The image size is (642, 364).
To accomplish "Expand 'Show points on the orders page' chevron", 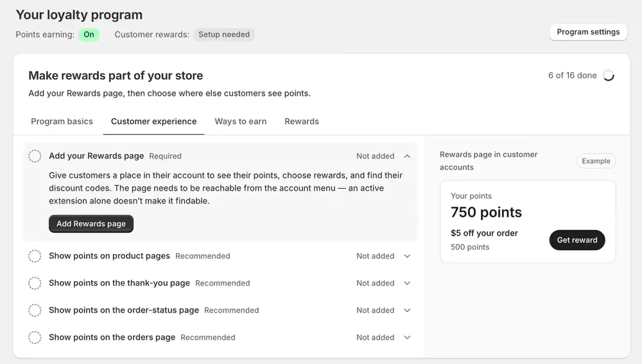I will coord(407,338).
